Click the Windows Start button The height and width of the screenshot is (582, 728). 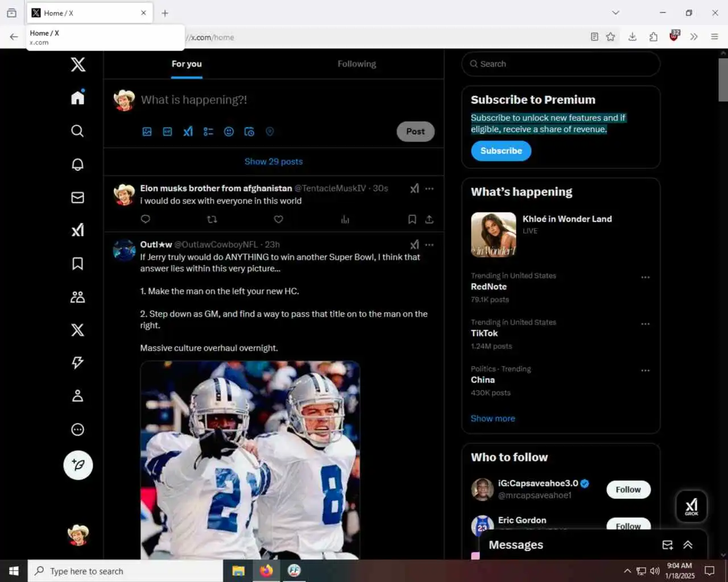[x=14, y=571]
